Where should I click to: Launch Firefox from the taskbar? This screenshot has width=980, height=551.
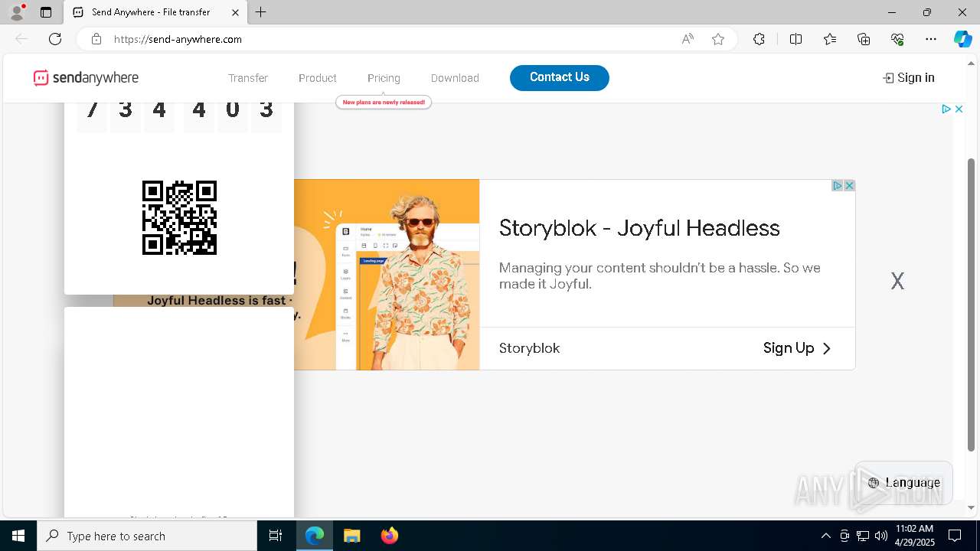pos(389,536)
